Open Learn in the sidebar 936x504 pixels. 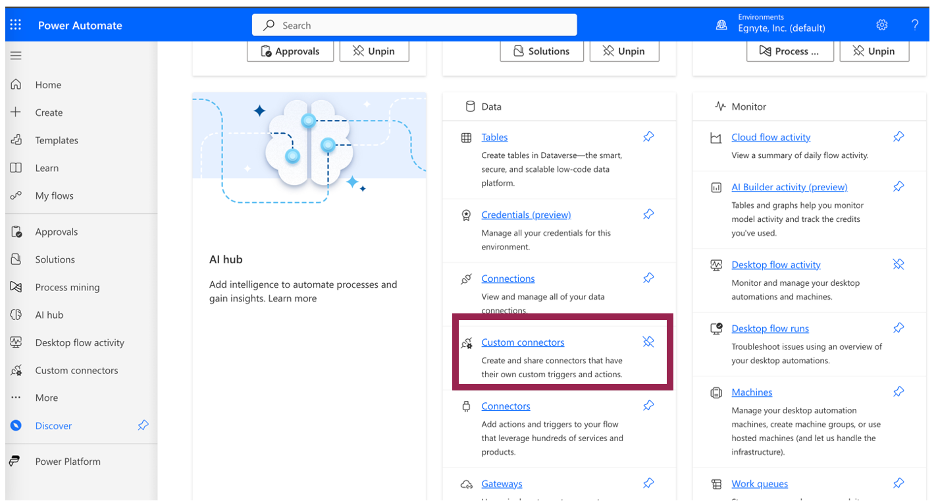tap(47, 168)
